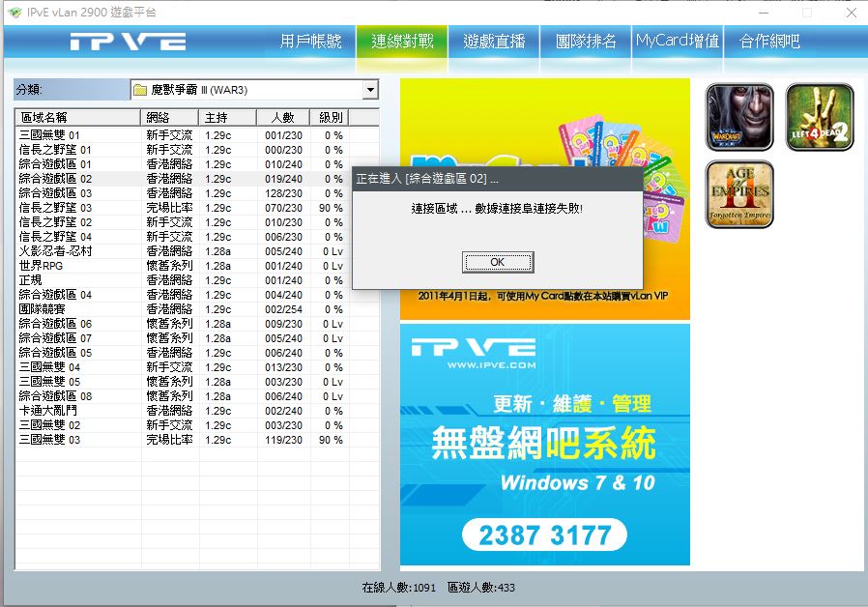
Task: Switch to 用戶帳號 tab
Action: click(310, 42)
